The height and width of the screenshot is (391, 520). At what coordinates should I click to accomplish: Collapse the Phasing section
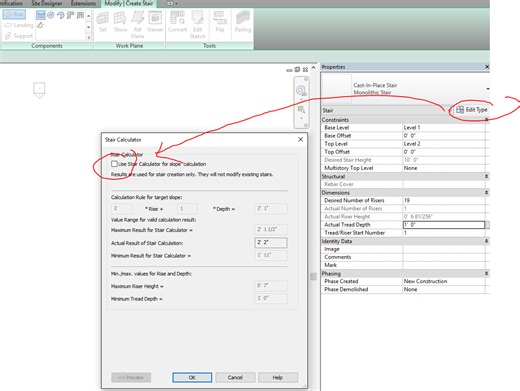(486, 274)
